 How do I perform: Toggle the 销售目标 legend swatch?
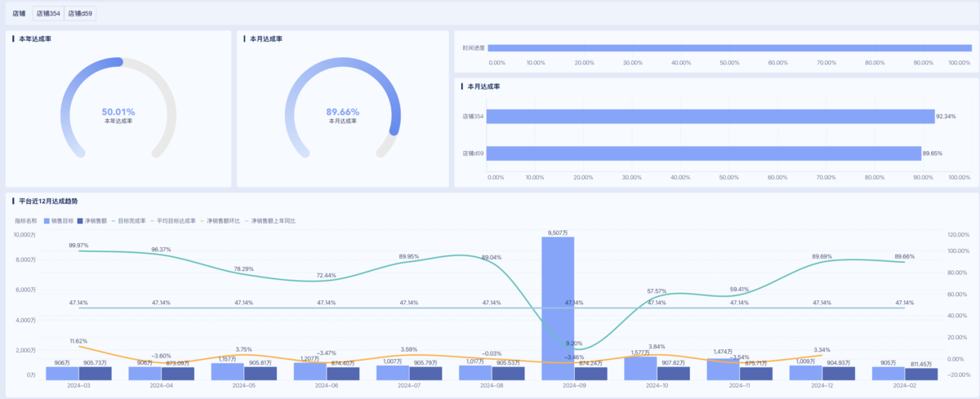coord(47,220)
